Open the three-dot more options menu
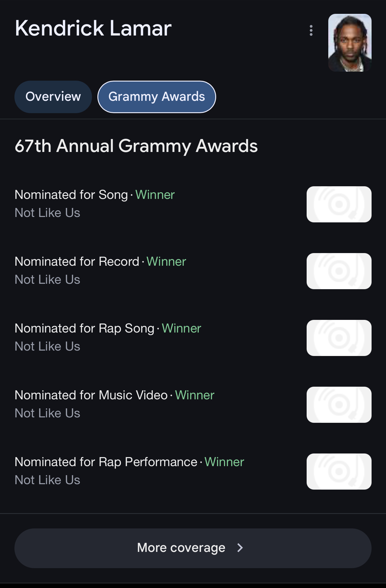This screenshot has height=588, width=386. [x=311, y=30]
